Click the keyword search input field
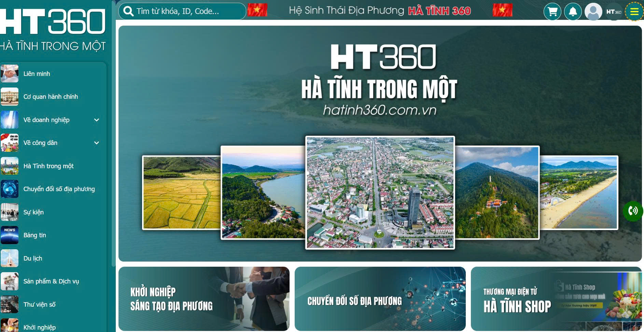The height and width of the screenshot is (332, 644). pyautogui.click(x=188, y=11)
